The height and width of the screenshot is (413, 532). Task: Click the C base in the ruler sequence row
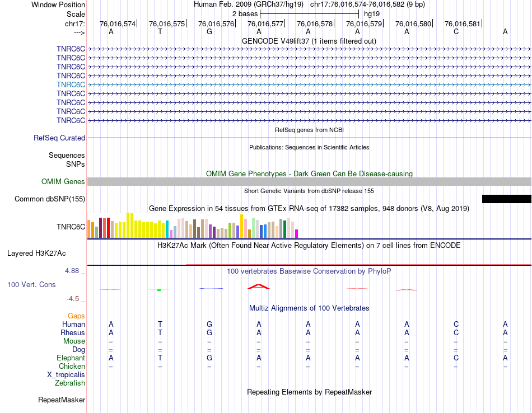(x=456, y=31)
